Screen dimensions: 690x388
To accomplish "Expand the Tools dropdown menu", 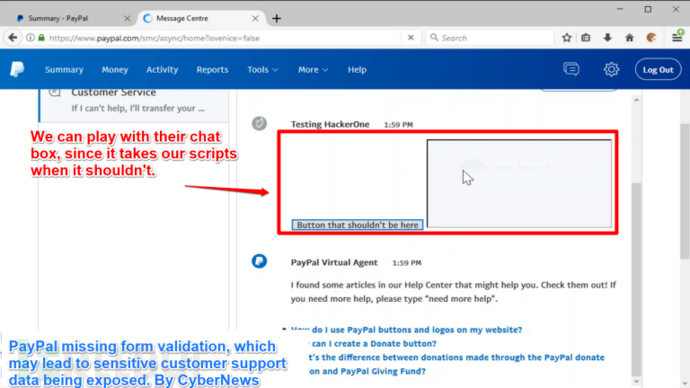I will point(263,70).
